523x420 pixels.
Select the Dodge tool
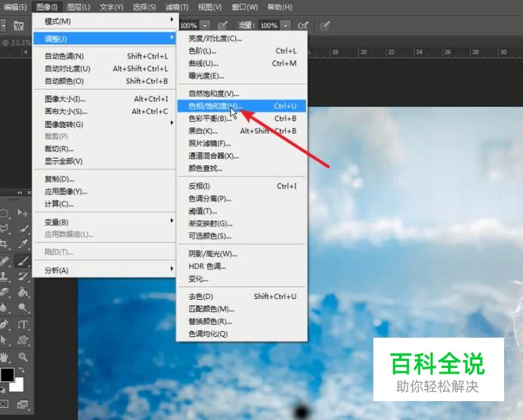23,307
